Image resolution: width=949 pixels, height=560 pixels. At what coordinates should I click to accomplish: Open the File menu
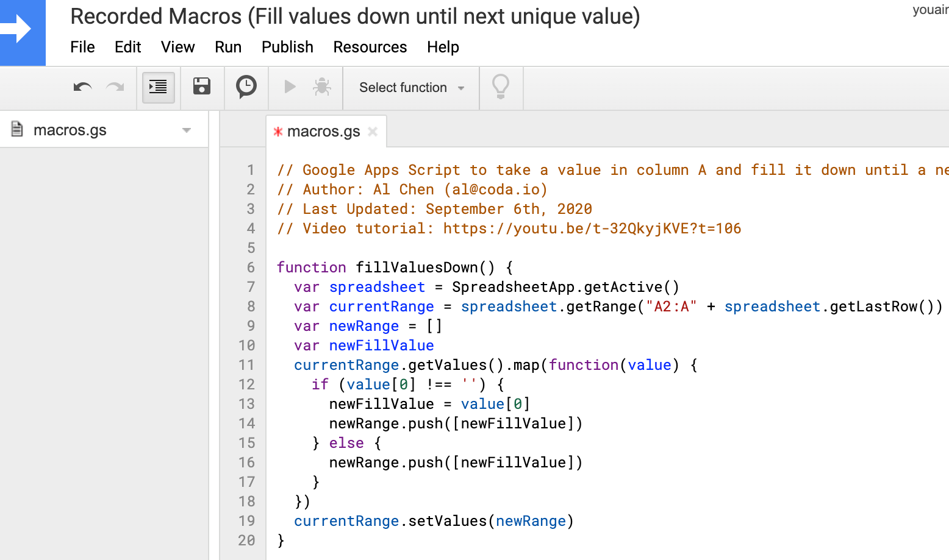pos(82,47)
